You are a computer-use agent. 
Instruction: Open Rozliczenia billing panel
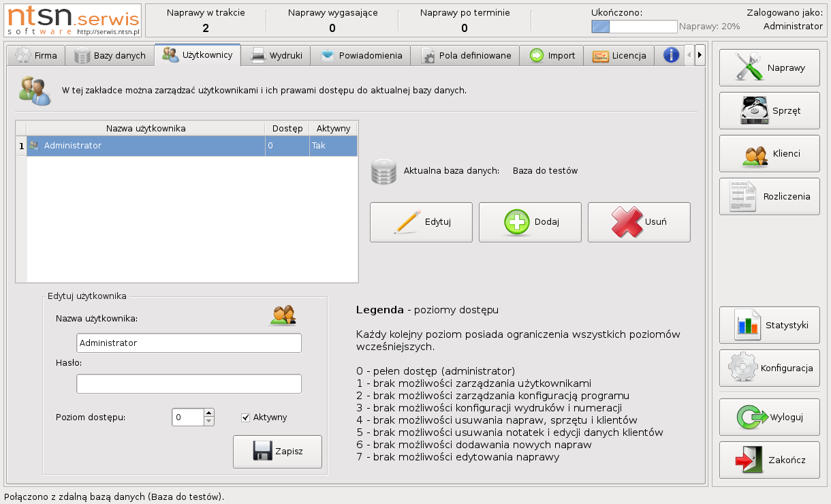[x=769, y=196]
